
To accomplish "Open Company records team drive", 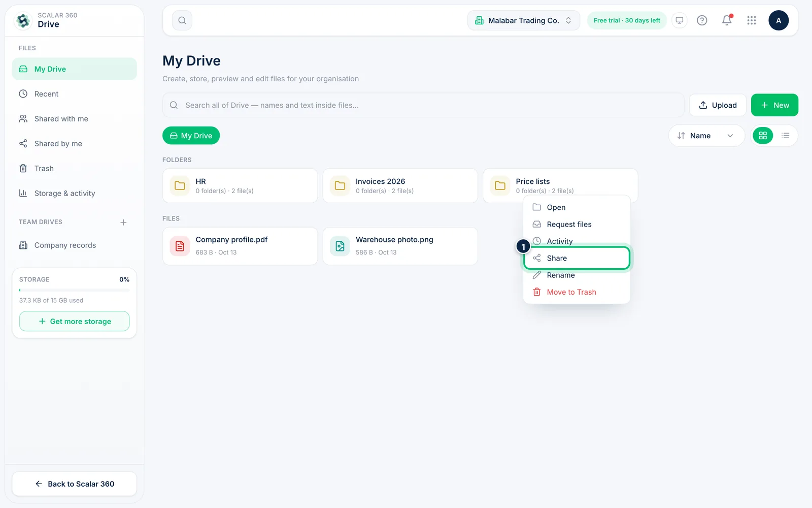I will click(x=74, y=245).
